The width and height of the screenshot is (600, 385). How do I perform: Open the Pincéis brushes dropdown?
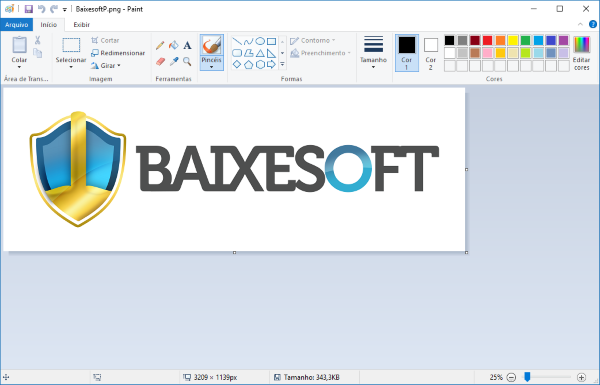[x=211, y=63]
